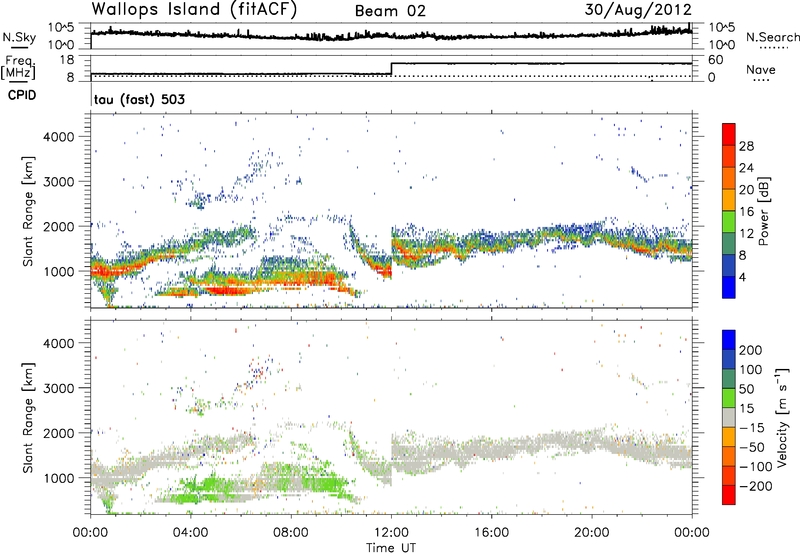This screenshot has width=800, height=554.
Task: Click the 'N.Sky' legend label
Action: 19,37
